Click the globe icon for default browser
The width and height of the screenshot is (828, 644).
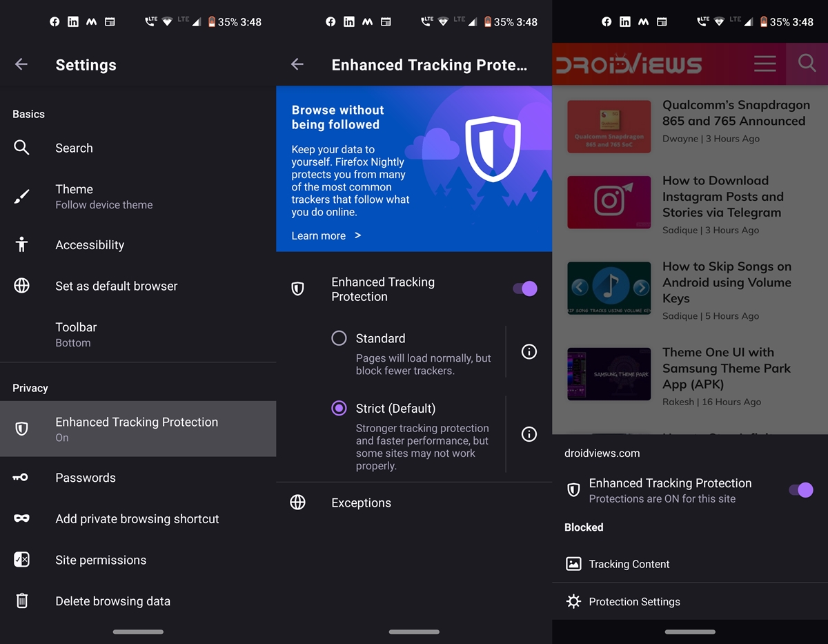(x=21, y=286)
